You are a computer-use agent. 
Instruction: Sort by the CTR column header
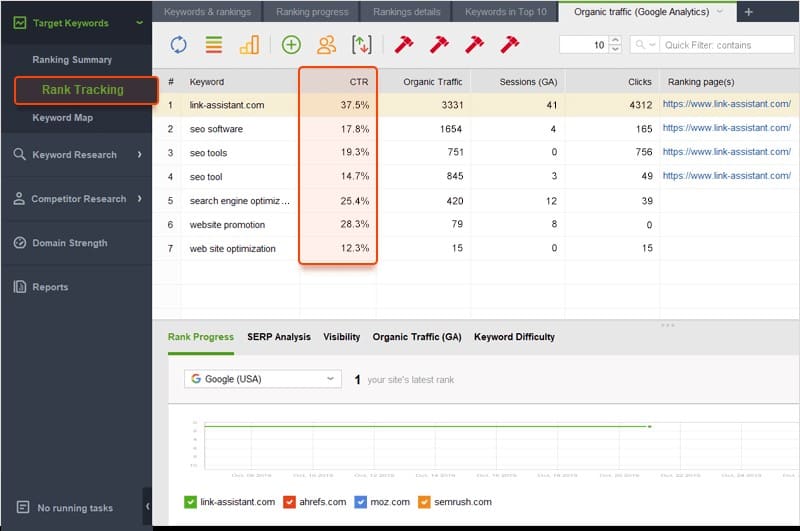[338, 82]
